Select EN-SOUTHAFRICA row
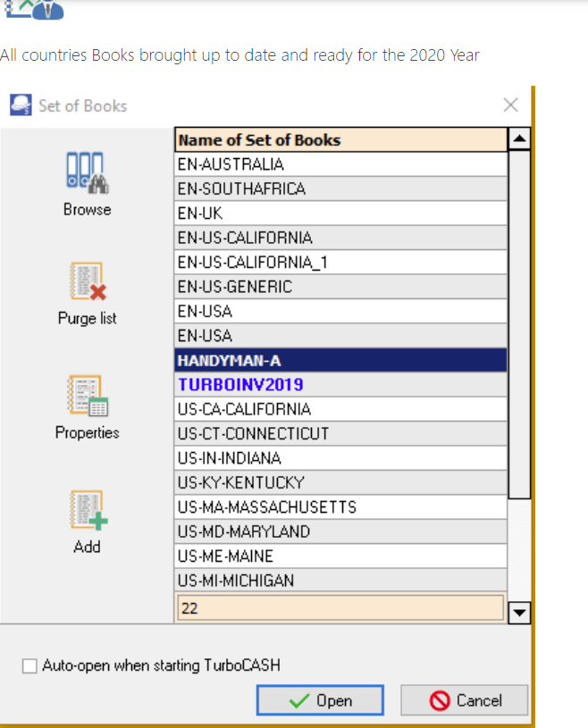Screen dimensions: 588x728 340,189
